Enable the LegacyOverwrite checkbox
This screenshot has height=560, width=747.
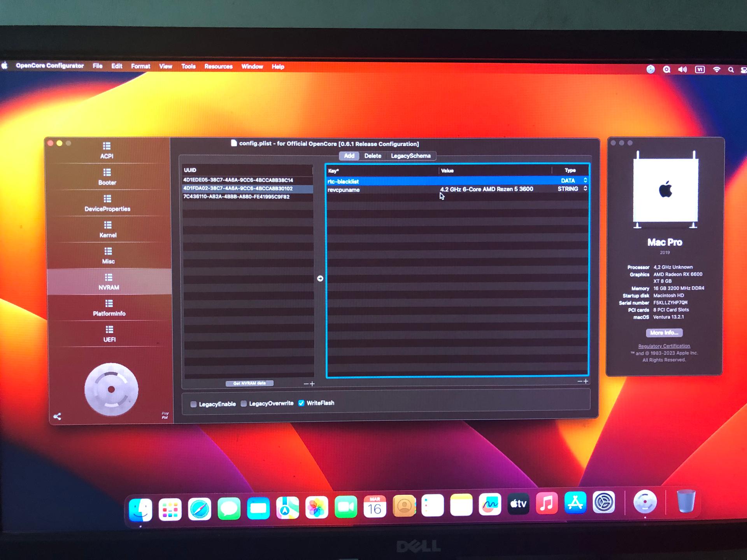(x=244, y=404)
